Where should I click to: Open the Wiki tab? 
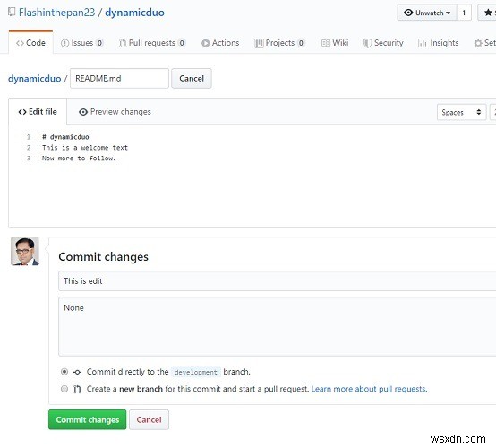pos(335,43)
